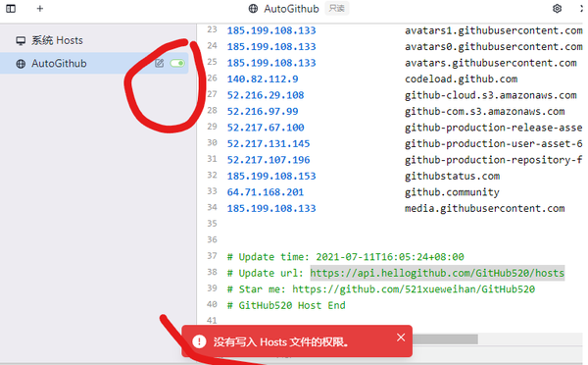Click the horizontal scrollbar of the editor
The image size is (588, 365).
tap(445, 339)
